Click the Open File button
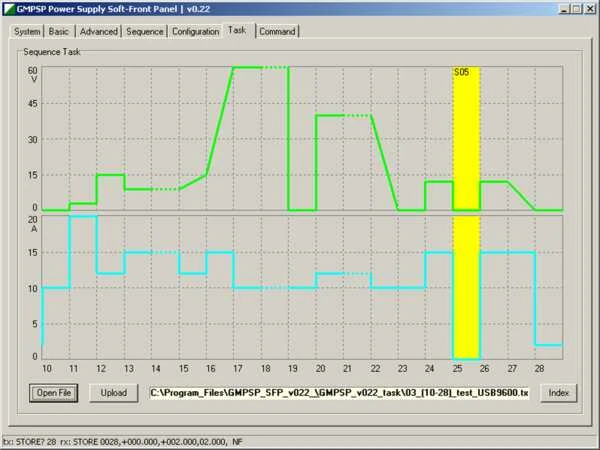 click(54, 393)
